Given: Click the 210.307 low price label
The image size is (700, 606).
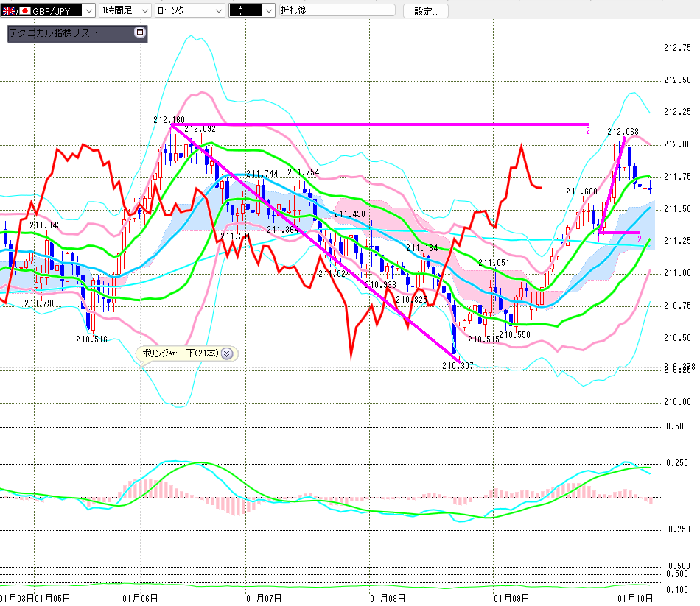Looking at the screenshot, I should click(458, 365).
